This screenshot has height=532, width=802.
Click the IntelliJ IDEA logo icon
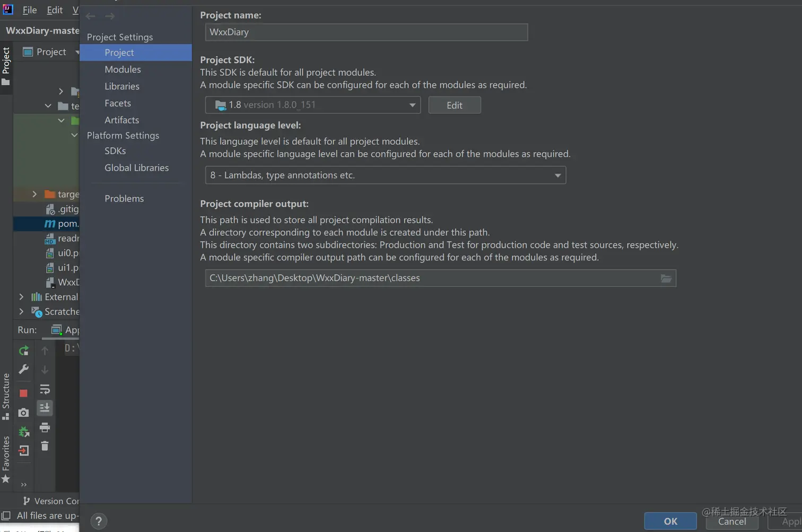(8, 9)
